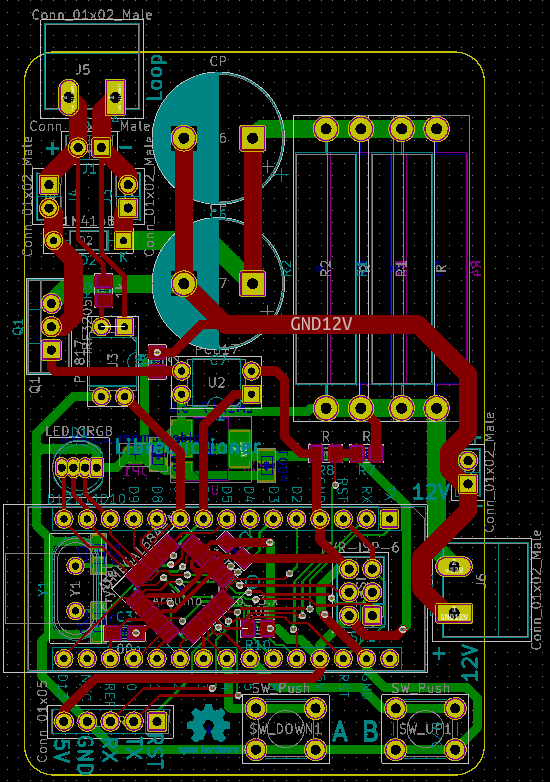
Task: Click the square pad of connector J1
Action: [x=101, y=148]
